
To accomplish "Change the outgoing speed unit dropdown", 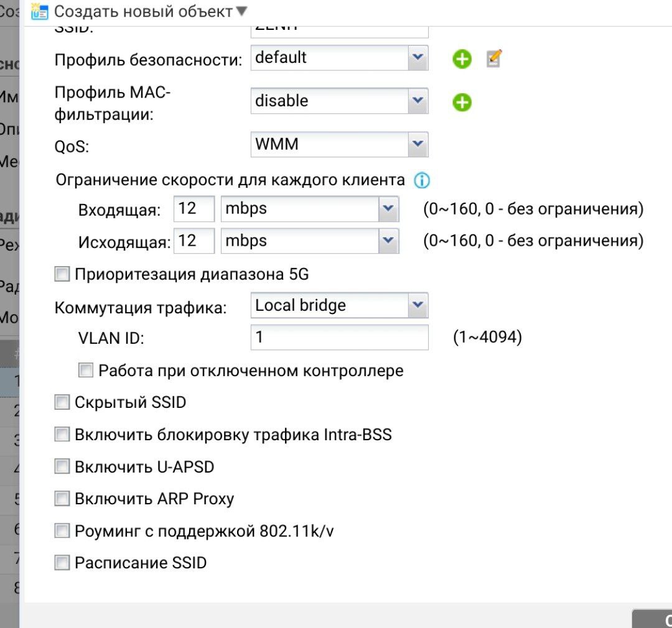I will tap(388, 241).
